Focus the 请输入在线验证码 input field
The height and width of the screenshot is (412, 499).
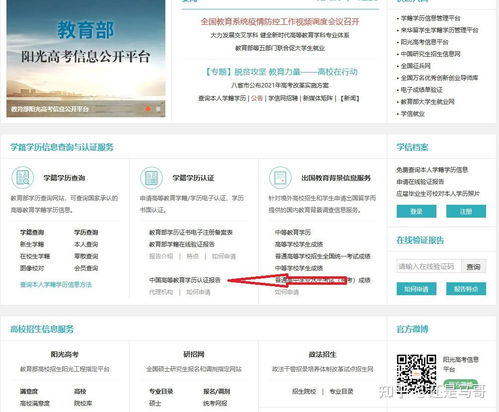[x=429, y=266]
